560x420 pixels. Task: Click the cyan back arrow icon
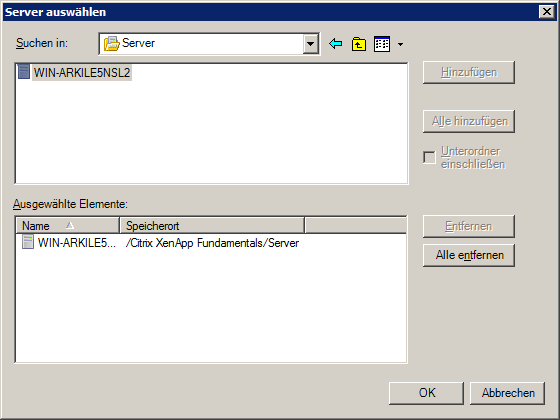335,44
